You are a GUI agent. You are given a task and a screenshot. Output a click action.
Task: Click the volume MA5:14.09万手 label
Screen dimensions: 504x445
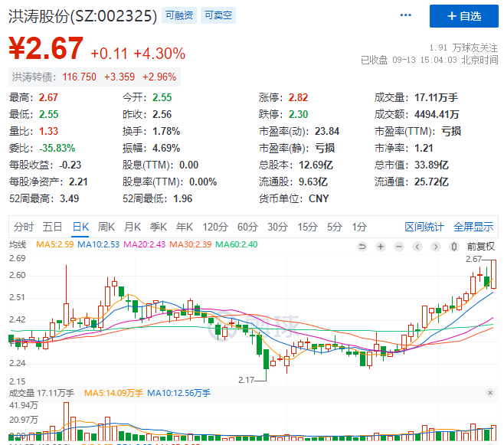[113, 393]
